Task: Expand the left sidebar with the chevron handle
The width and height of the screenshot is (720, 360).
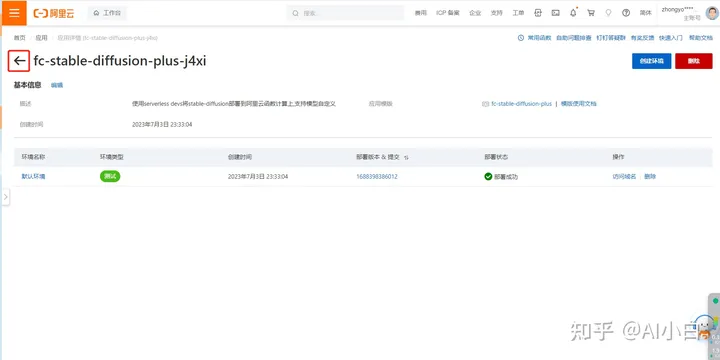Action: [x=5, y=197]
